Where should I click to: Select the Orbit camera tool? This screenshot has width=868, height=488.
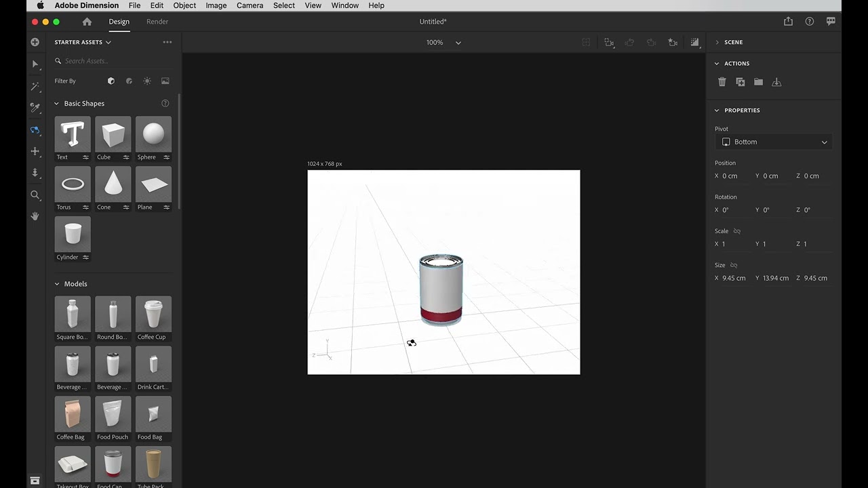pyautogui.click(x=35, y=129)
